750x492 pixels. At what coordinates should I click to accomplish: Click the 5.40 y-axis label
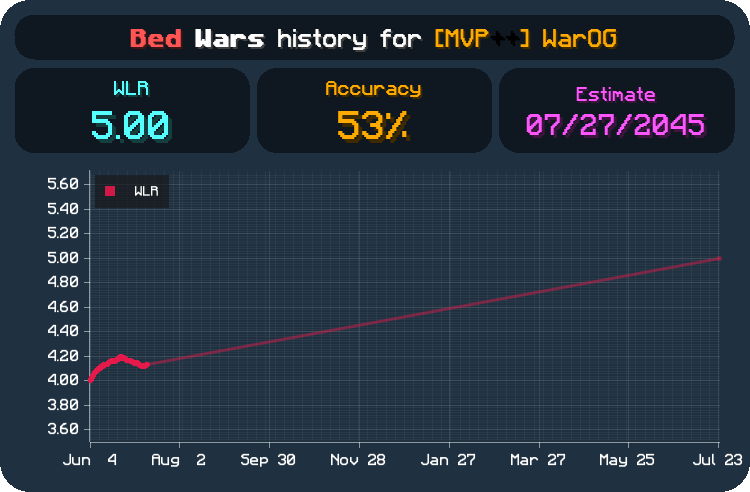click(x=63, y=209)
